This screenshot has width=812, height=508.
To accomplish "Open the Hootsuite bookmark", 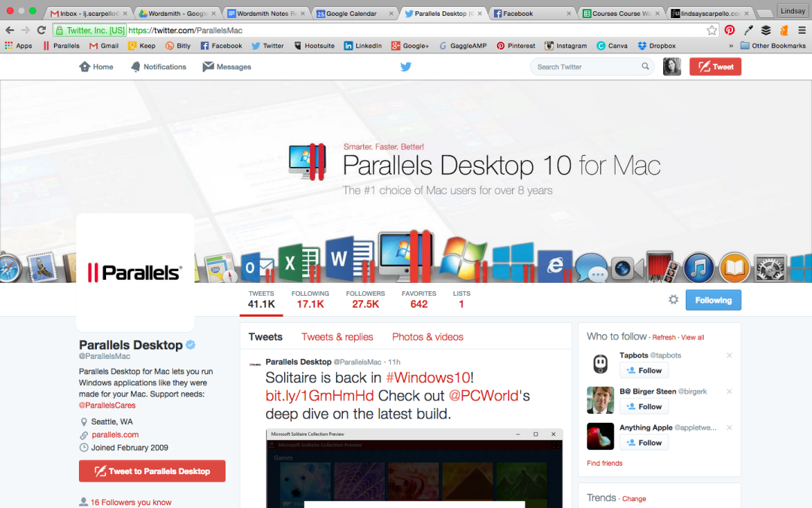I will coord(314,46).
